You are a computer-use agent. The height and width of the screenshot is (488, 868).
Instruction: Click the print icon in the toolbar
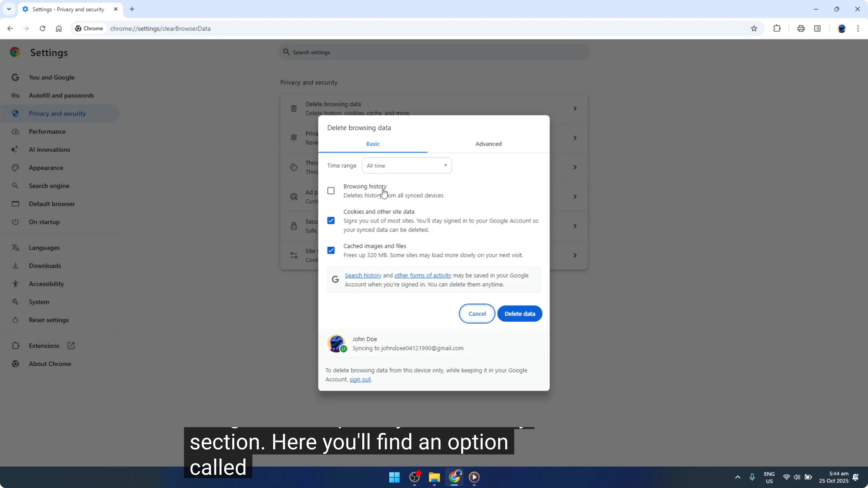pos(801,29)
